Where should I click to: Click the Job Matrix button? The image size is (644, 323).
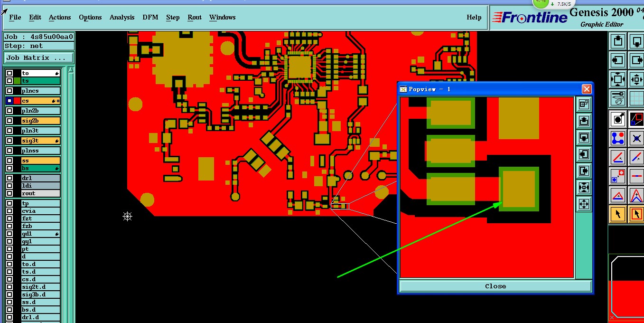pyautogui.click(x=39, y=57)
